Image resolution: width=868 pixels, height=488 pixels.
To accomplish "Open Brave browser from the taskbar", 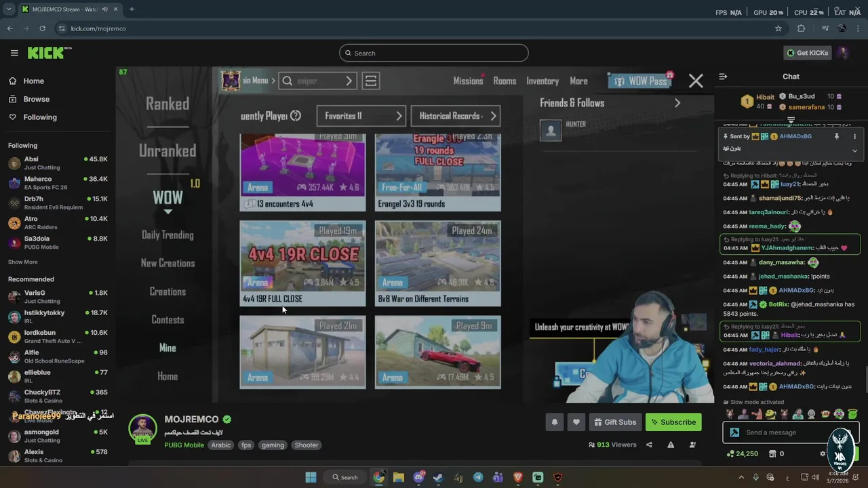I will [x=518, y=477].
